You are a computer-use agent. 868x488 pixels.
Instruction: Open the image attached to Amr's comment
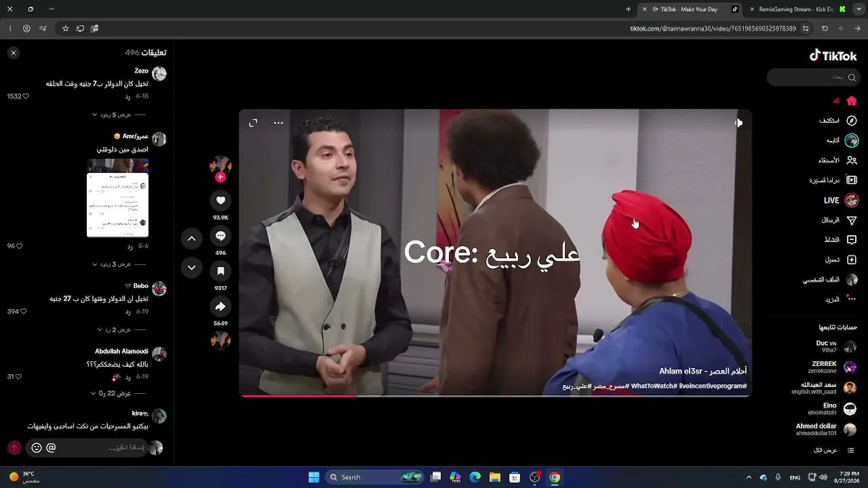tap(117, 198)
